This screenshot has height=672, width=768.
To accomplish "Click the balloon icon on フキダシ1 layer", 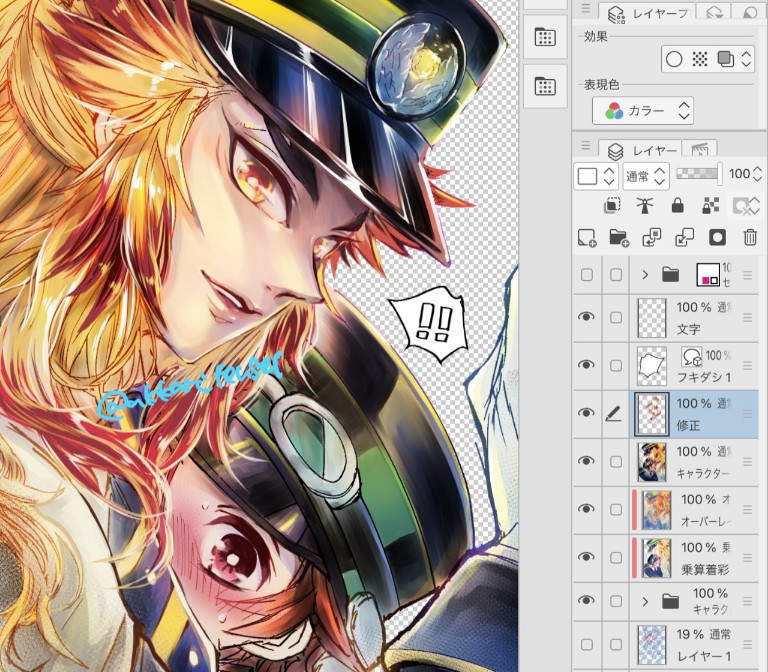I will (692, 357).
